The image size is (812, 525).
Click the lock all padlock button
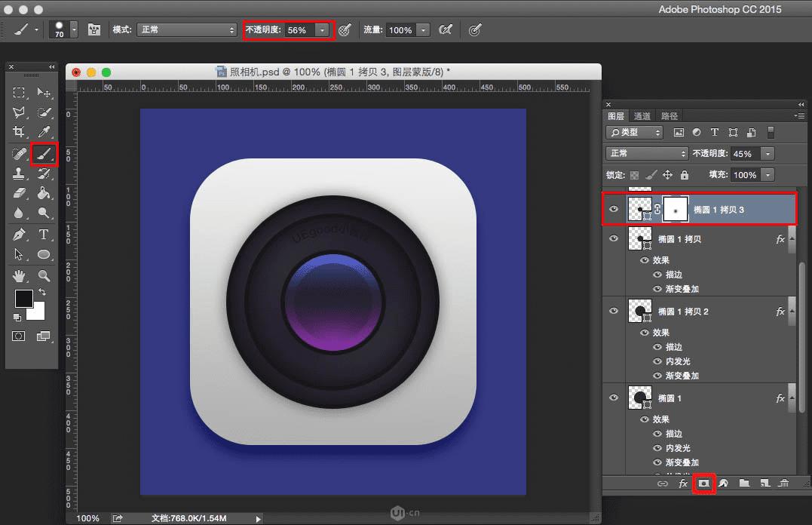[x=684, y=175]
